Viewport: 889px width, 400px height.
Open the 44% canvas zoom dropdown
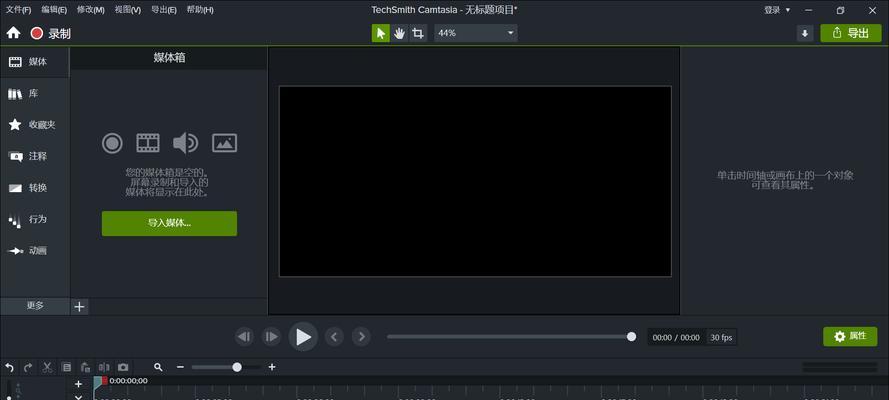pos(476,33)
